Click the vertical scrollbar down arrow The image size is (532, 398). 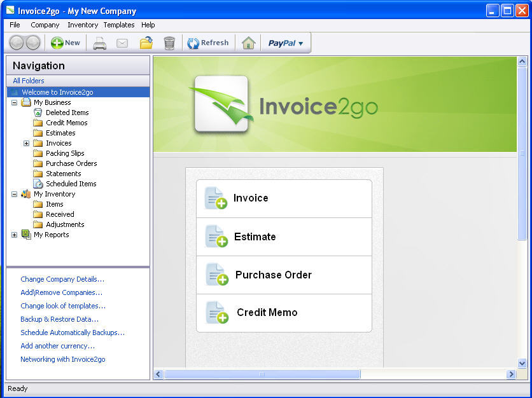click(522, 363)
